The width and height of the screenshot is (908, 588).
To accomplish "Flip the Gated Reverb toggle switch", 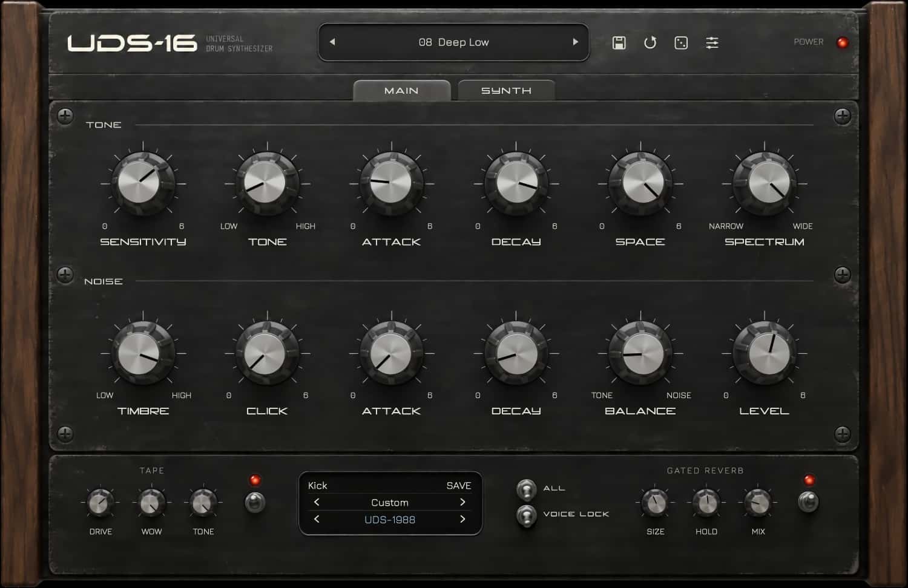I will click(809, 501).
